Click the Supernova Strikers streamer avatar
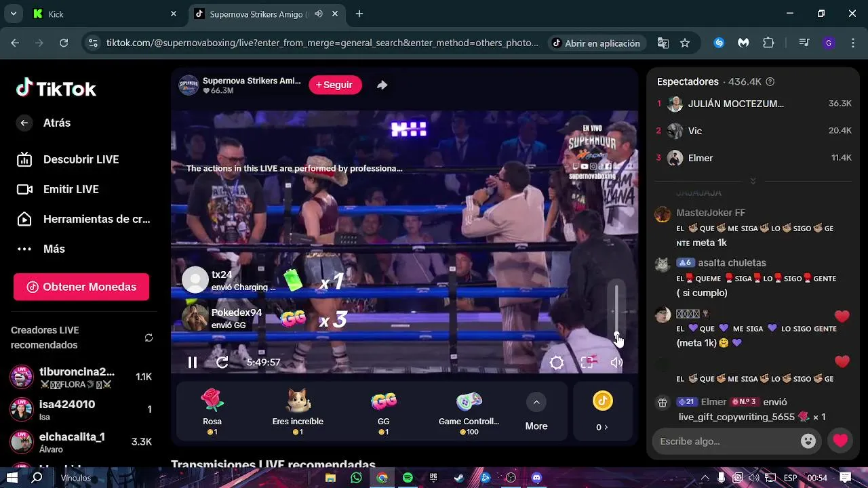Image resolution: width=868 pixels, height=488 pixels. click(189, 85)
